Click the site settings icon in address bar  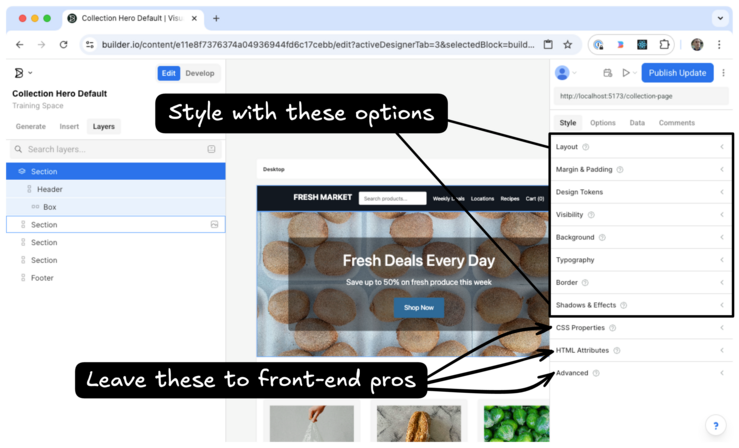coord(90,45)
